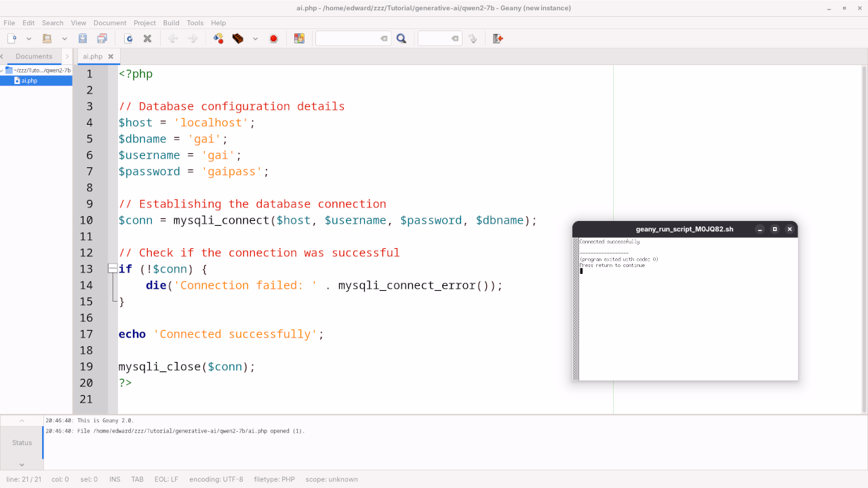Create a new file with toolbar icon
Screen dimensions: 868x488
tap(12, 39)
